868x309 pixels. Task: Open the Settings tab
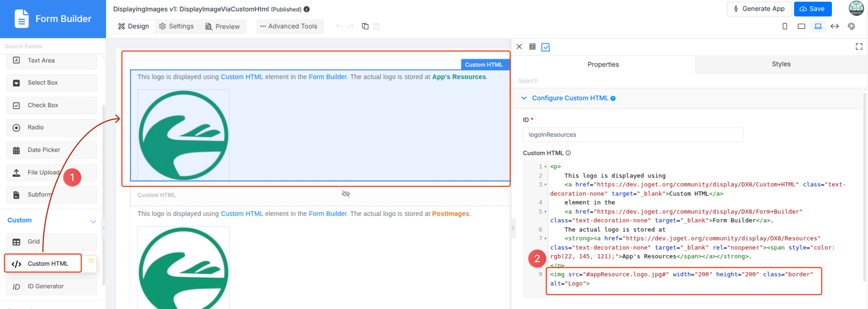[177, 26]
